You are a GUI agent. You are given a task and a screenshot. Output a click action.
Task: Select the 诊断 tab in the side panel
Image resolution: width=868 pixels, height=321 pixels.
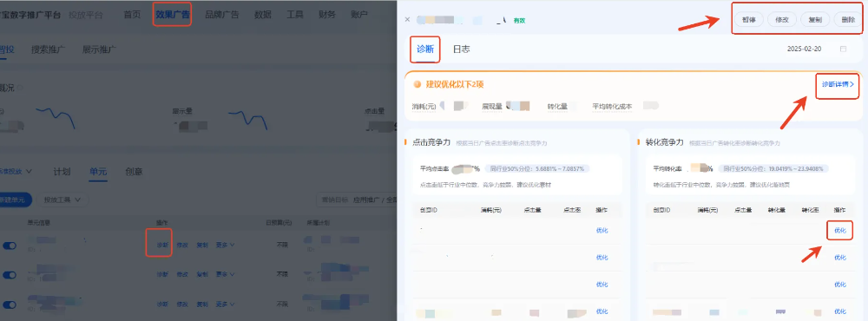point(425,49)
